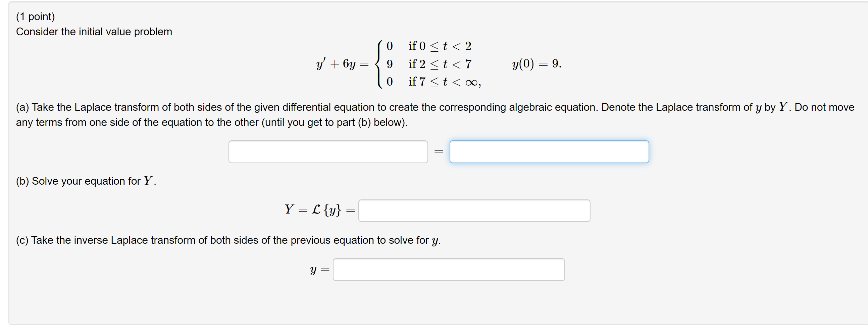This screenshot has height=326, width=868.
Task: Click the Solve your equation for Y text
Action: (86, 181)
